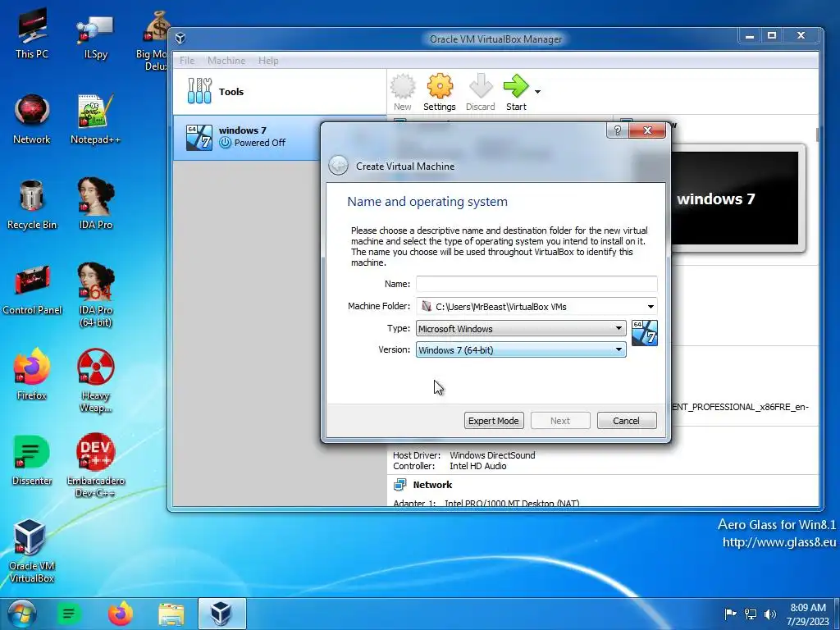Click the green Start arrow icon

pos(516,86)
